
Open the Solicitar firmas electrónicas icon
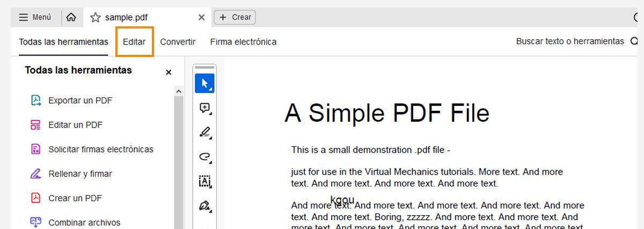(36, 149)
